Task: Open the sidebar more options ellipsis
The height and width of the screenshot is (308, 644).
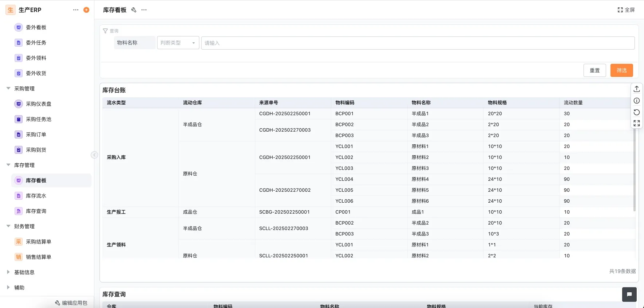Action: coord(76,10)
